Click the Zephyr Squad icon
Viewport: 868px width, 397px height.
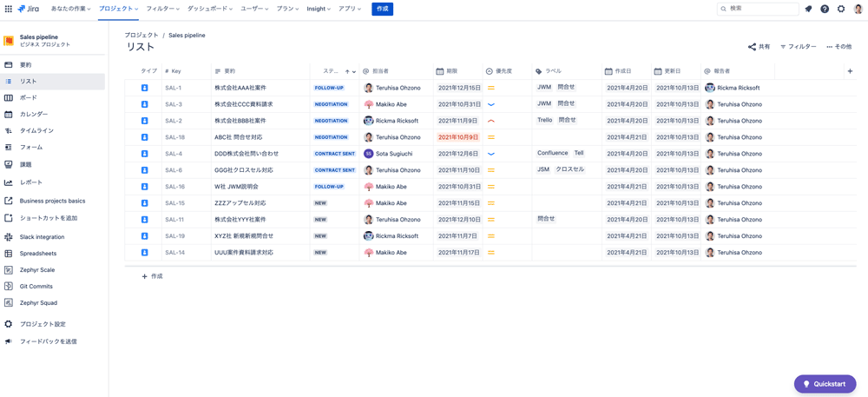point(9,303)
